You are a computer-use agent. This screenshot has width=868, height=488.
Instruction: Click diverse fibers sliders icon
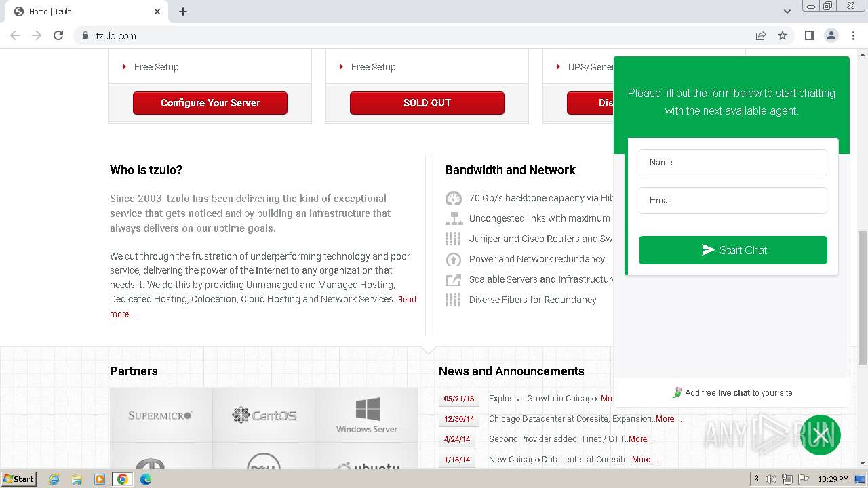[x=453, y=300]
